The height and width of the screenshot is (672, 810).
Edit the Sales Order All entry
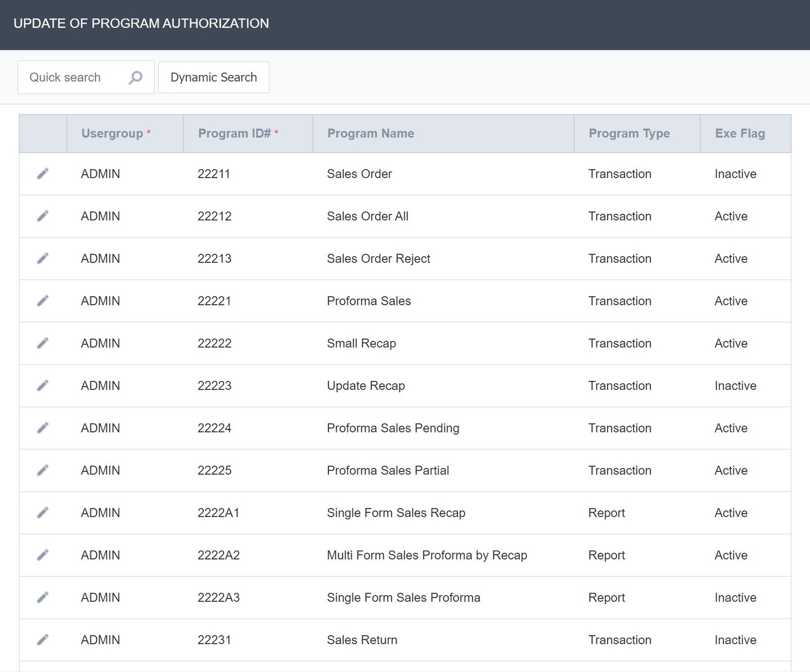pyautogui.click(x=43, y=216)
